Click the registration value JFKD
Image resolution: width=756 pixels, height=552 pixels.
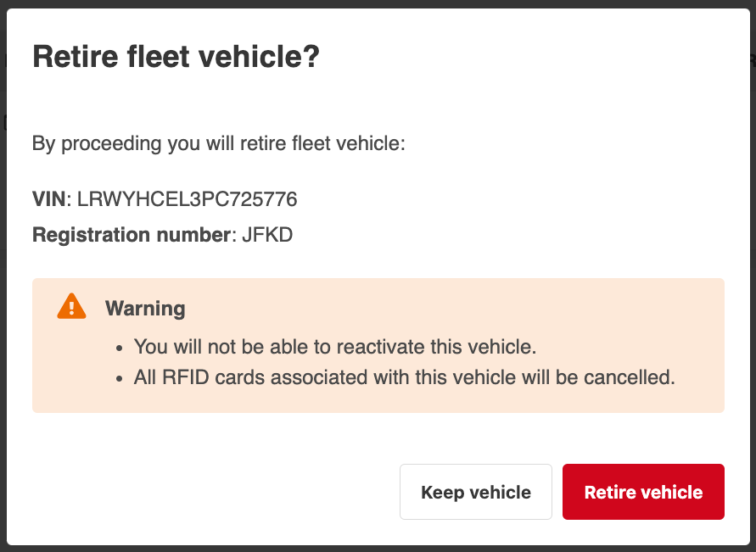267,235
